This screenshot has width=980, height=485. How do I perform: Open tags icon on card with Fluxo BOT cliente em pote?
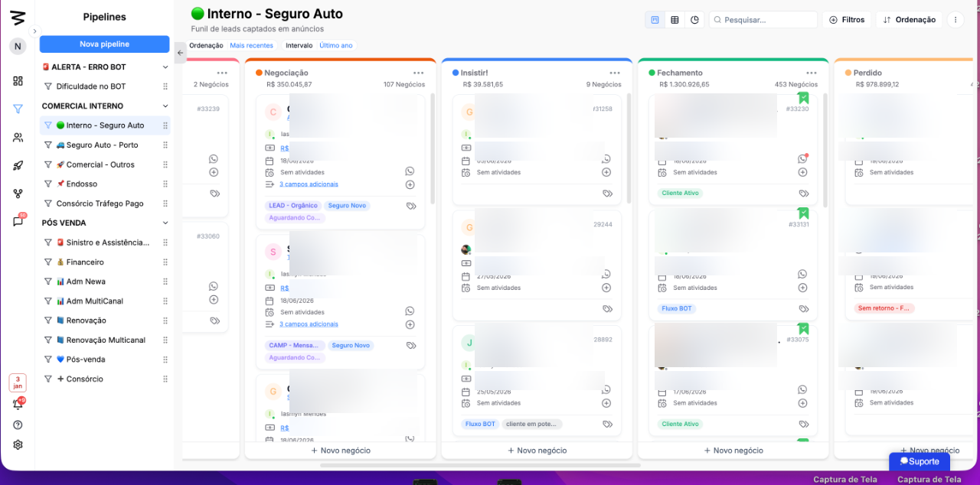[607, 424]
